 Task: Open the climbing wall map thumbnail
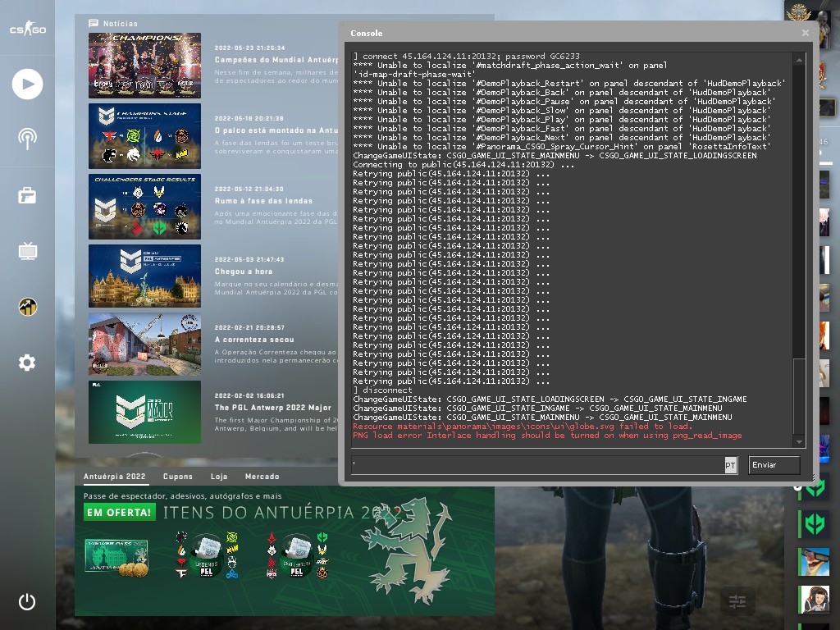144,345
